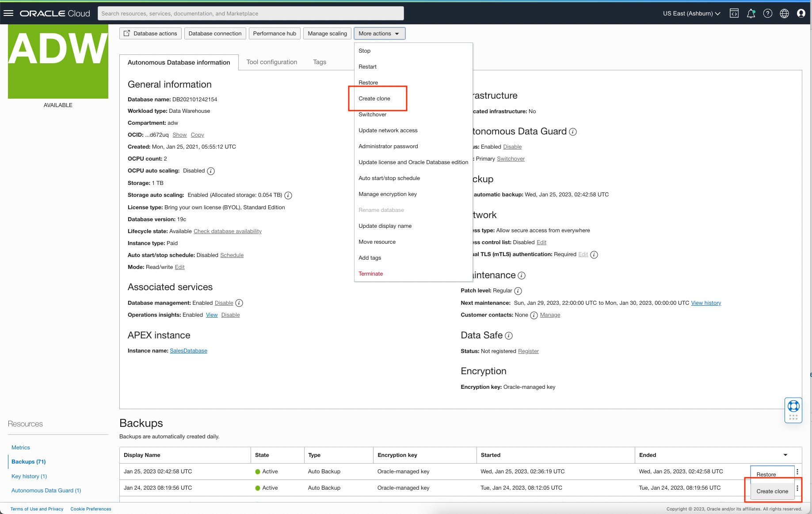Click the info icon beside Autonomous Data Guard
Viewport: 812px width, 514px height.
coord(573,132)
